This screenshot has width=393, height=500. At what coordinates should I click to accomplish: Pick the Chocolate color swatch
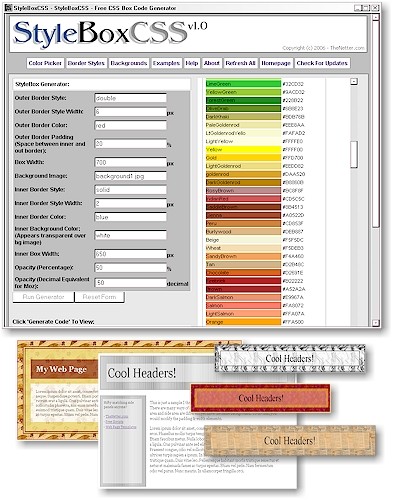click(243, 272)
